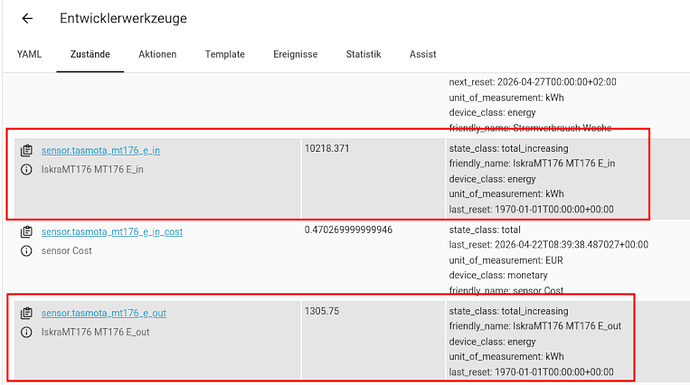Click friendly name text IskraMT176 MT176 E_out

tap(95, 332)
